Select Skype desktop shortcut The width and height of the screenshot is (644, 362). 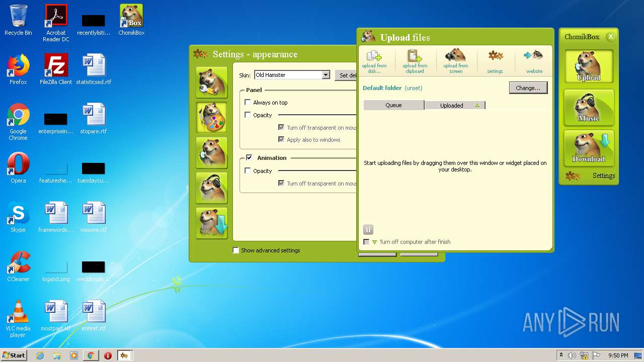(18, 217)
